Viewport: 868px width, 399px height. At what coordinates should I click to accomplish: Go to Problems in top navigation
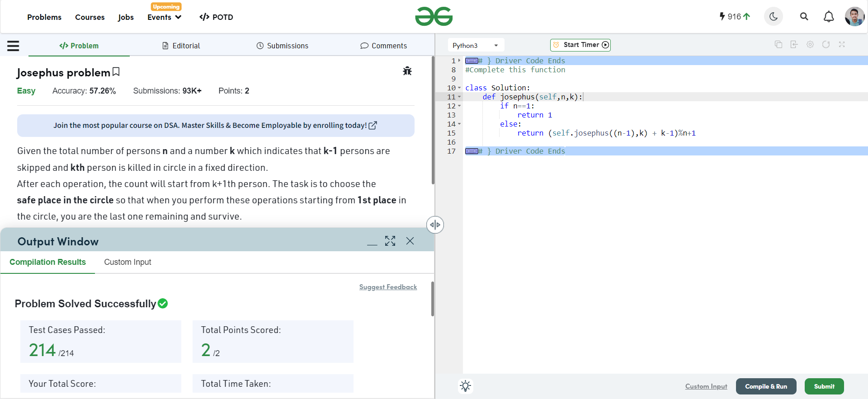pyautogui.click(x=44, y=17)
